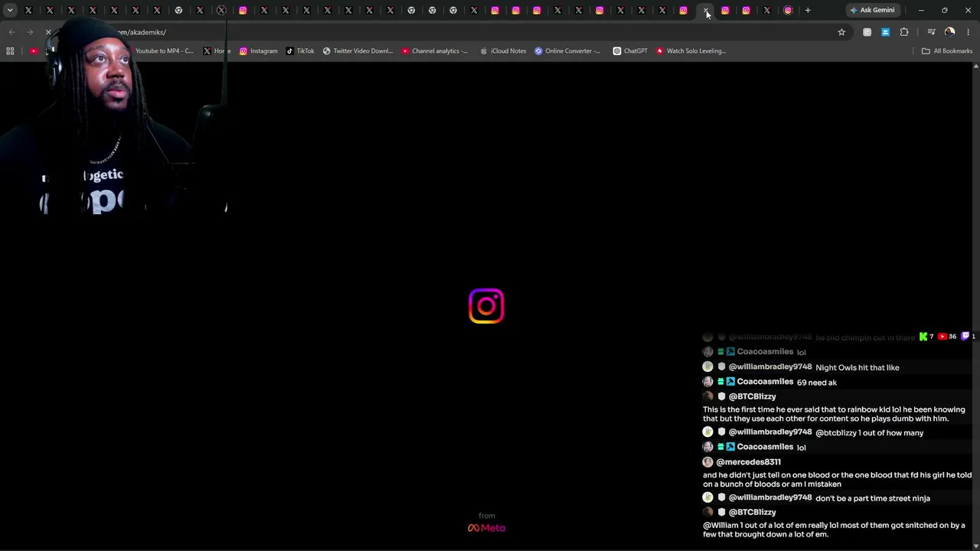
Task: Select the chat message '@btcblizzy 1 out of how many'
Action: click(x=870, y=433)
